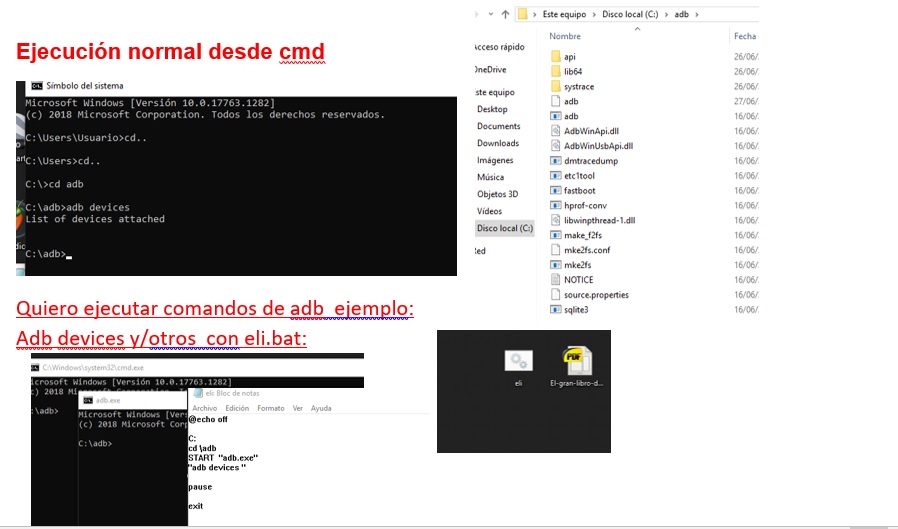This screenshot has height=529, width=898.
Task: Sort by Fecha column header
Action: point(745,36)
